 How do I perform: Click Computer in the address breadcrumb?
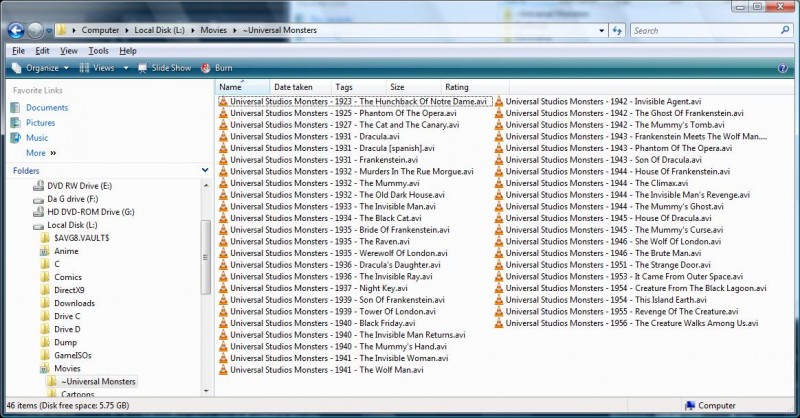100,30
